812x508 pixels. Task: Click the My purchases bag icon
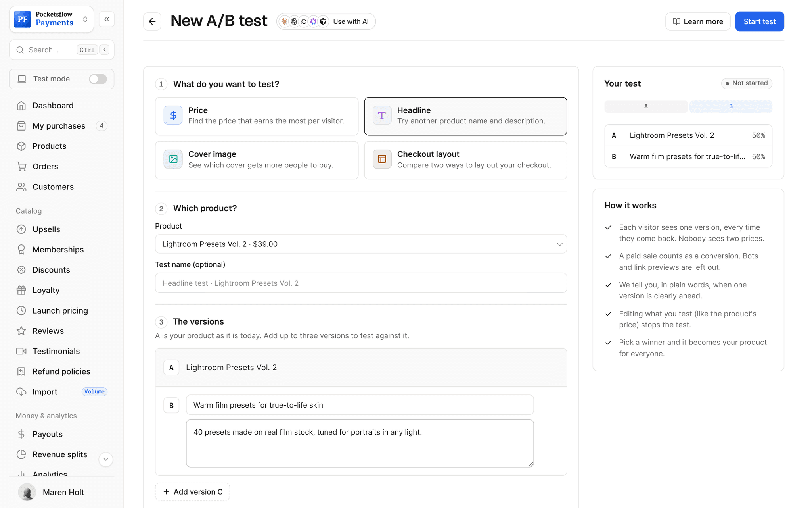coord(21,126)
